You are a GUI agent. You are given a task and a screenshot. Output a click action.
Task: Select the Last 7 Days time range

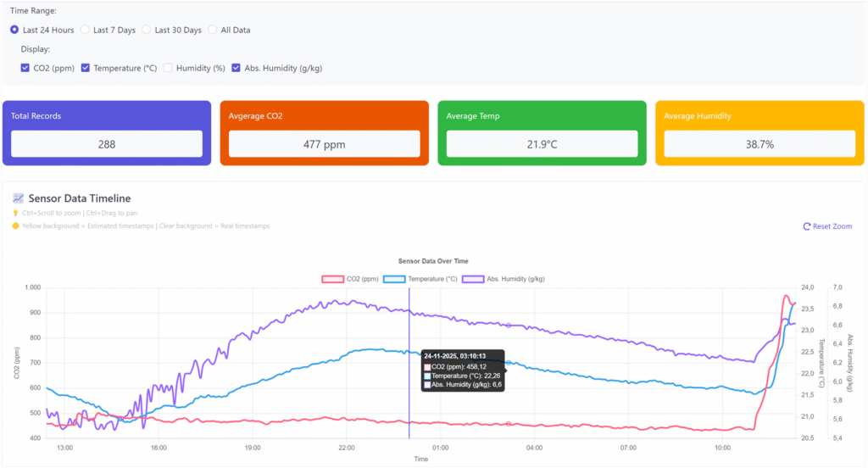tap(85, 30)
